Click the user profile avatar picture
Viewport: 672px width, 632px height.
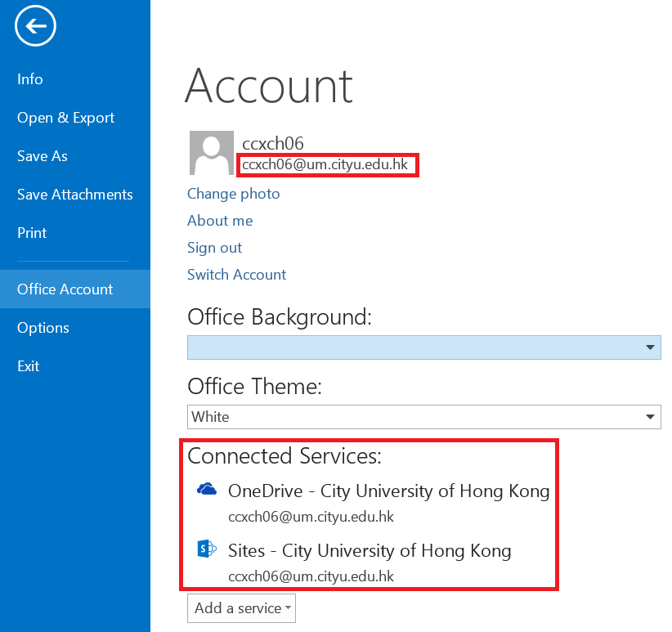point(212,153)
